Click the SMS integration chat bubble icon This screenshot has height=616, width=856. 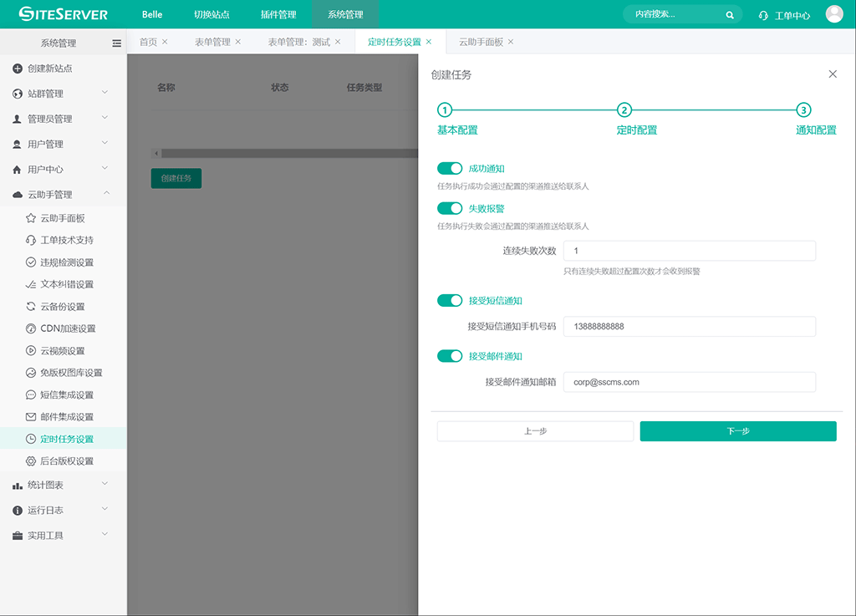coord(31,395)
